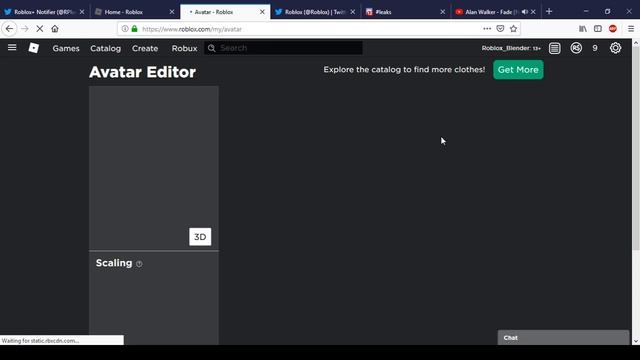The image size is (640, 360).
Task: Click the green padlock security icon
Action: point(134,29)
